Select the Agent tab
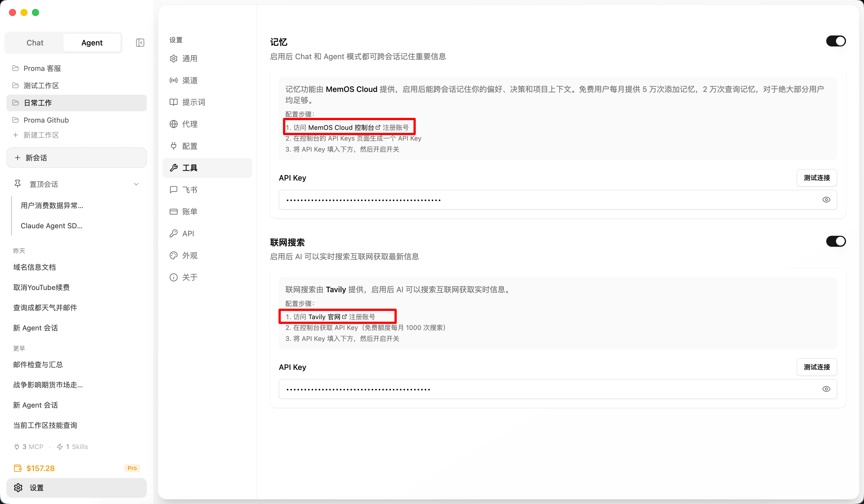The image size is (864, 504). point(92,43)
